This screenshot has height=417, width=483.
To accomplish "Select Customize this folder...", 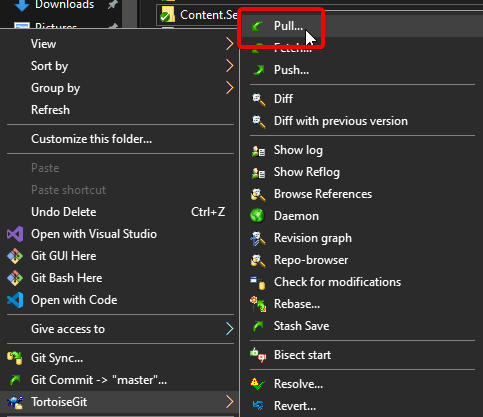I will (x=120, y=139).
